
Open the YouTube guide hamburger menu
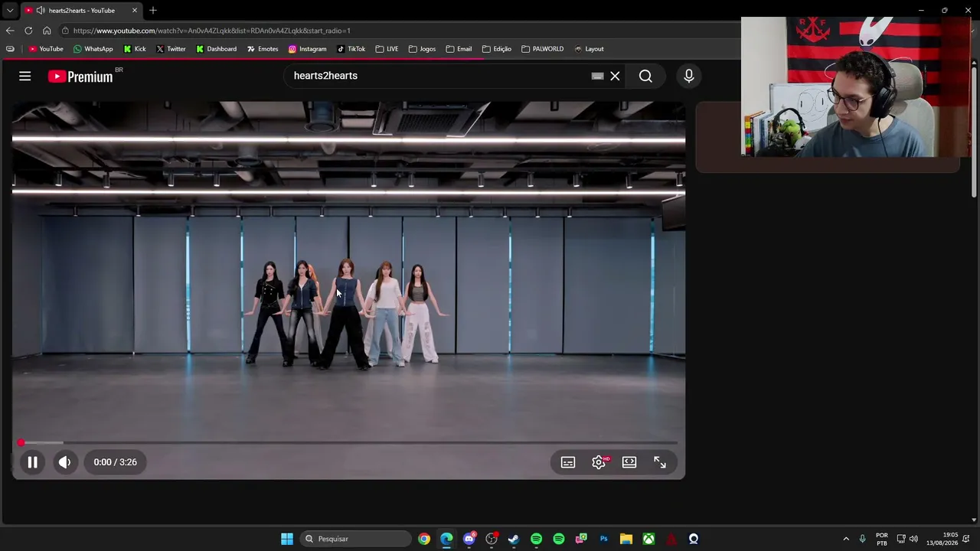pos(25,76)
